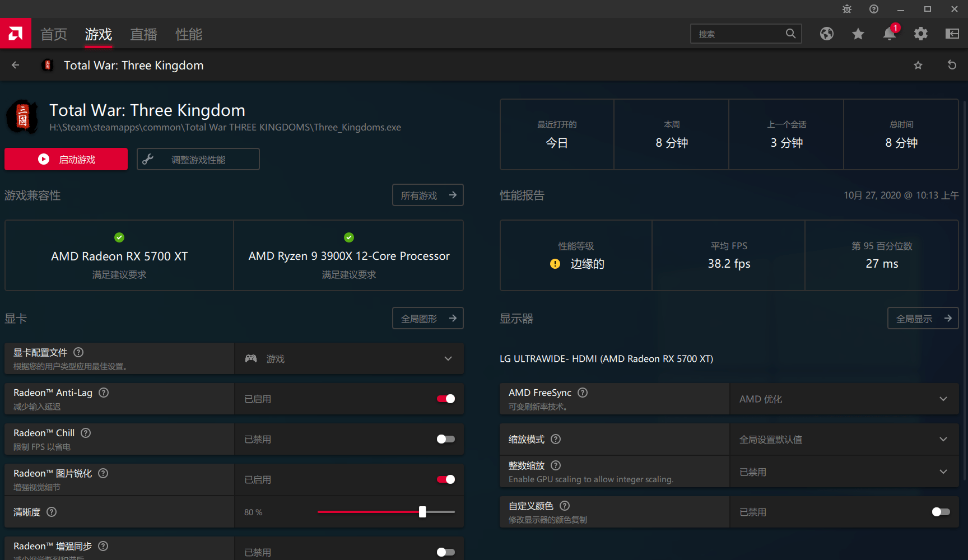
Task: Open the web browser globe icon
Action: 827,34
